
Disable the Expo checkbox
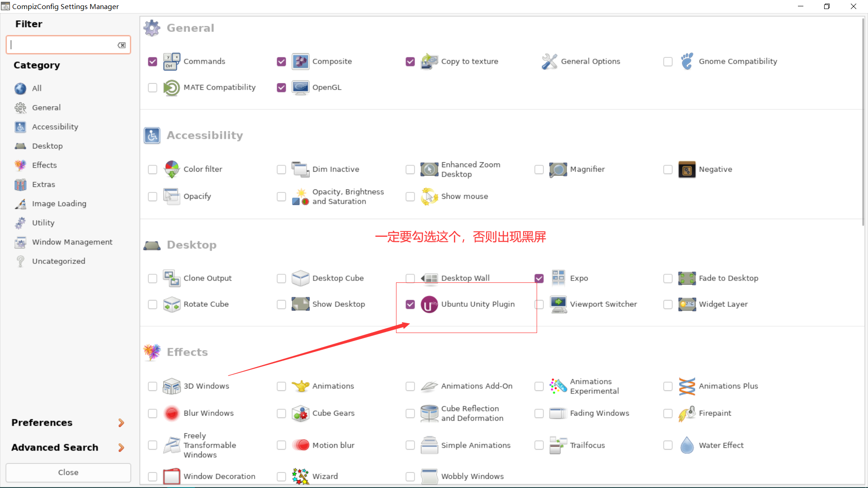539,278
